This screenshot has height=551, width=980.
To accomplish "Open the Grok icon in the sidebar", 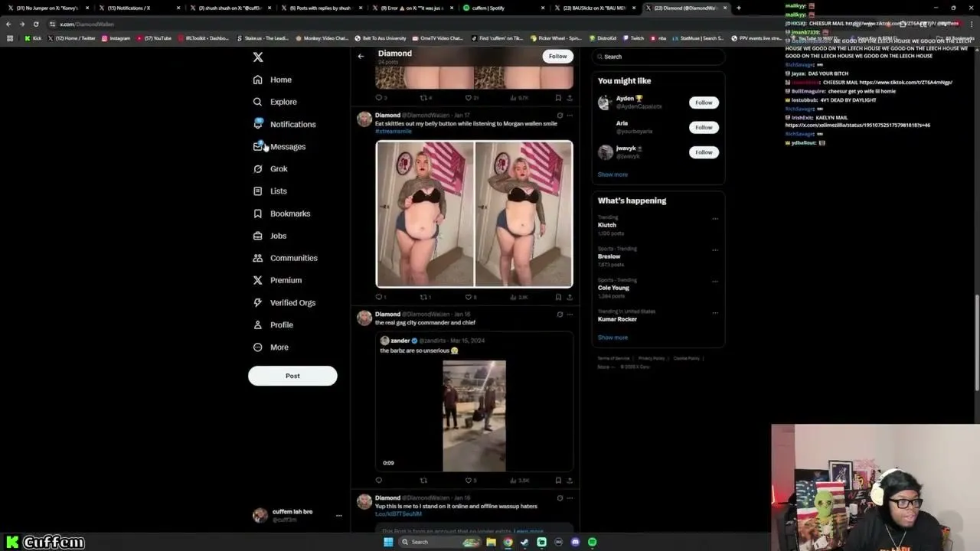I will click(258, 169).
